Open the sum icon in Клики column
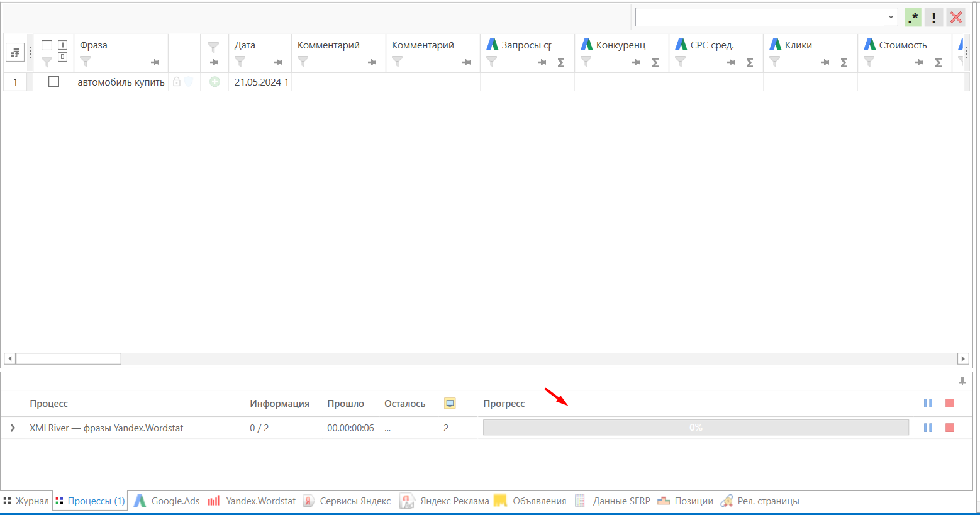The height and width of the screenshot is (515, 980). (844, 62)
